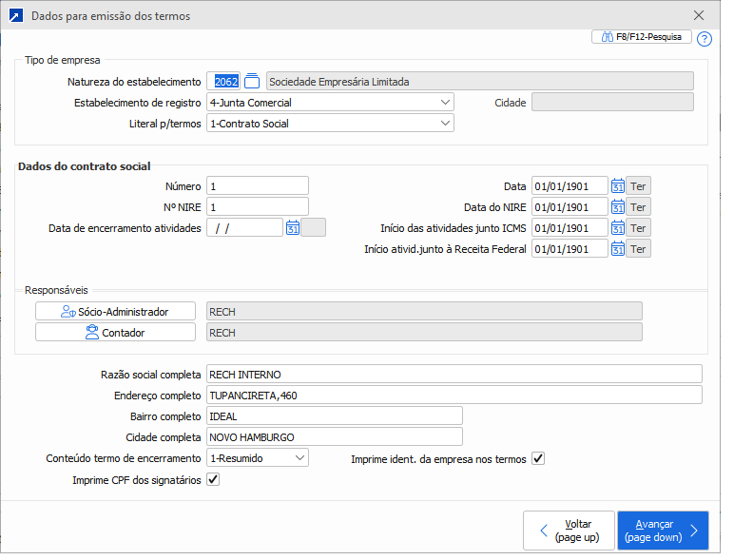This screenshot has height=560, width=734.
Task: Open calendar for Data de encerramento atividades
Action: pyautogui.click(x=293, y=227)
